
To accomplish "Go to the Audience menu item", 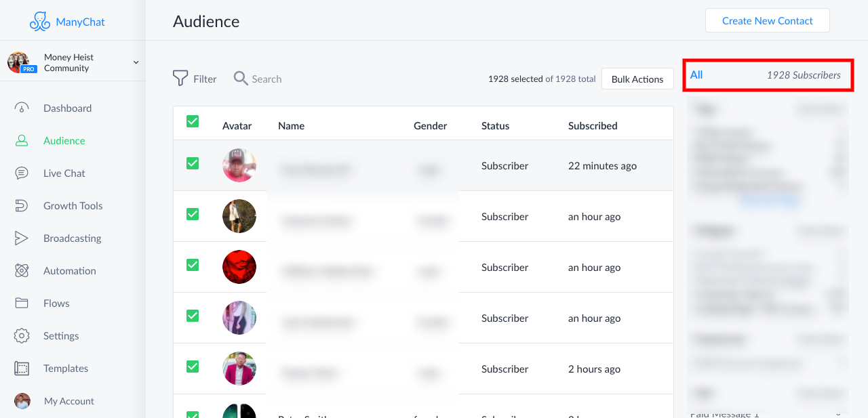I will tap(64, 141).
